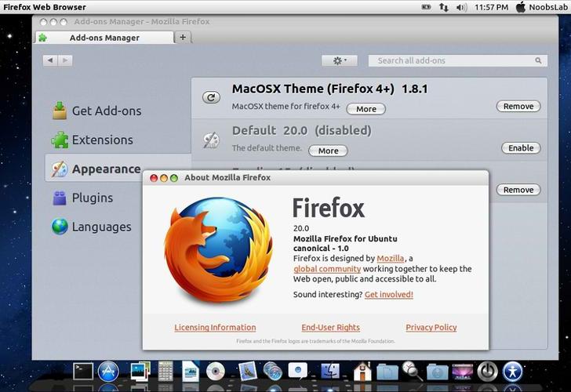This screenshot has width=571, height=392.
Task: Open the Mail stamp icon in the dock
Action: point(248,372)
